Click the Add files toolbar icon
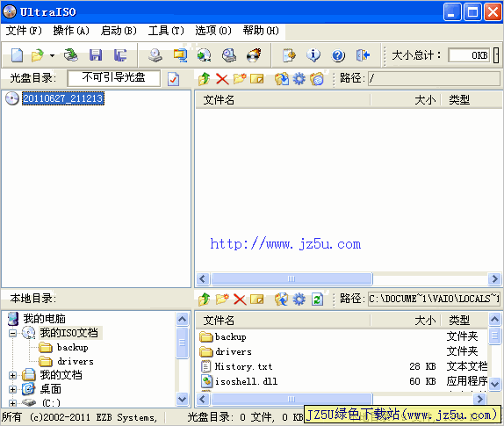This screenshot has width=504, height=426. pyautogui.click(x=289, y=55)
